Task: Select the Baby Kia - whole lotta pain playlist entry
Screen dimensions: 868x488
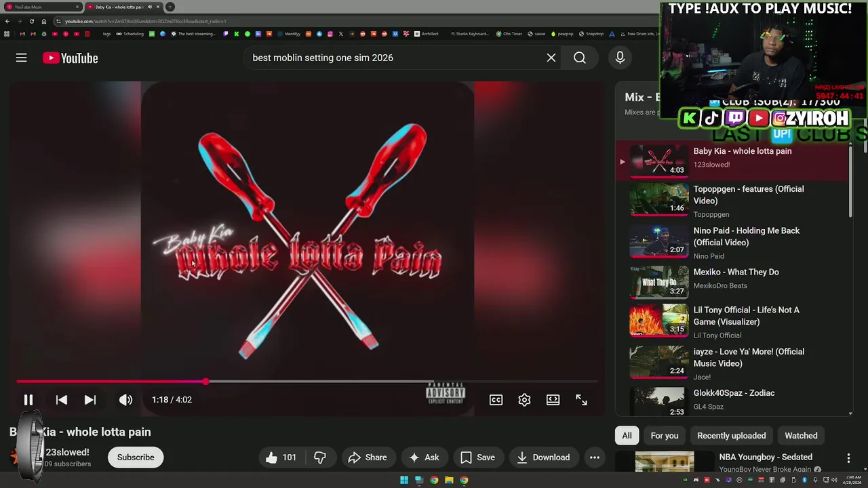Action: (x=731, y=161)
